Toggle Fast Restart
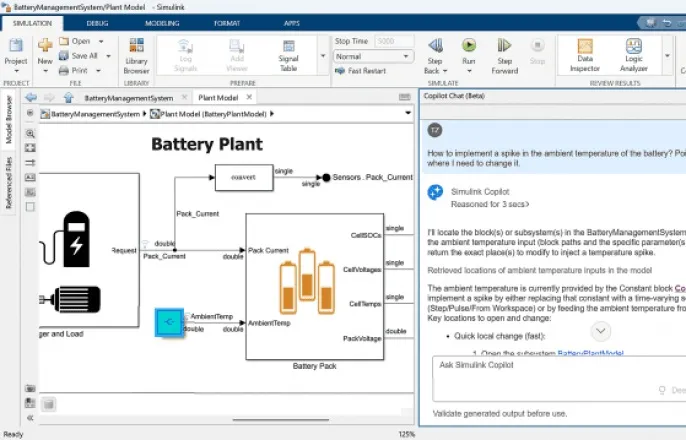Image resolution: width=686 pixels, height=440 pixels. click(x=360, y=70)
